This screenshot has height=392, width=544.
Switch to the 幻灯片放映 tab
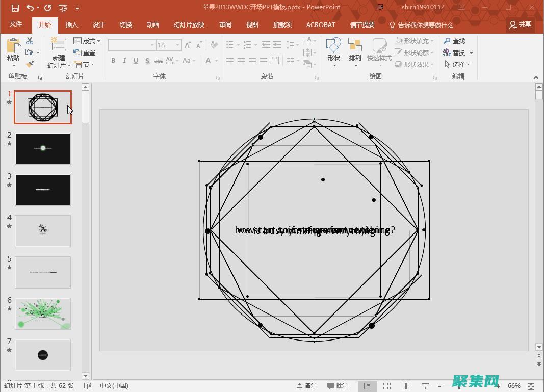[189, 24]
